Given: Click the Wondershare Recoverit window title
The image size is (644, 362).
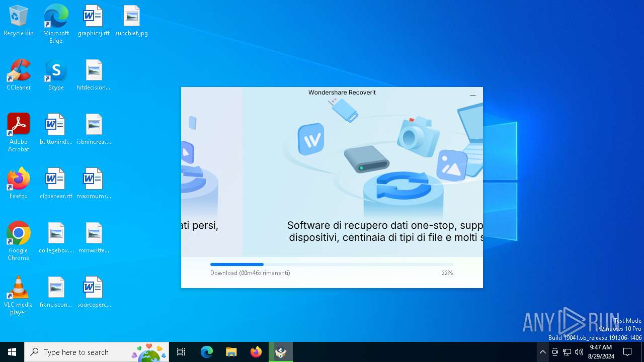Looking at the screenshot, I should tap(342, 93).
